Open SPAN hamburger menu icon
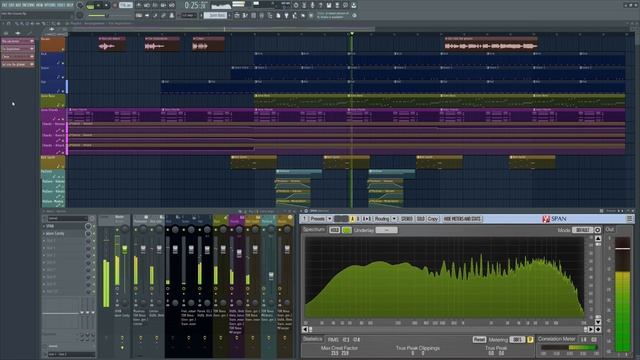The image size is (640, 360). [630, 219]
